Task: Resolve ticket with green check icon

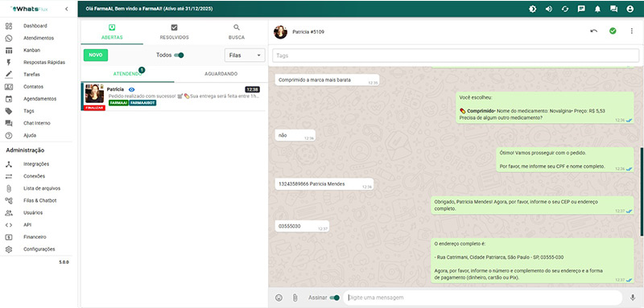Action: point(613,31)
